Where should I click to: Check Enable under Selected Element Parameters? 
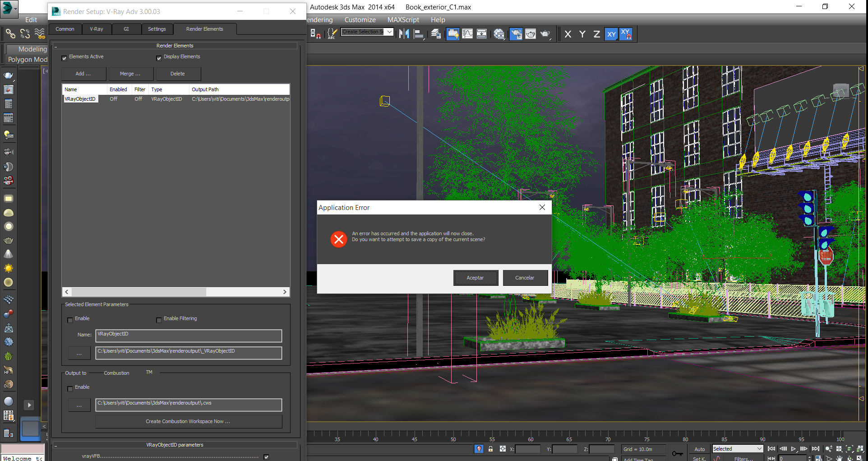click(70, 320)
